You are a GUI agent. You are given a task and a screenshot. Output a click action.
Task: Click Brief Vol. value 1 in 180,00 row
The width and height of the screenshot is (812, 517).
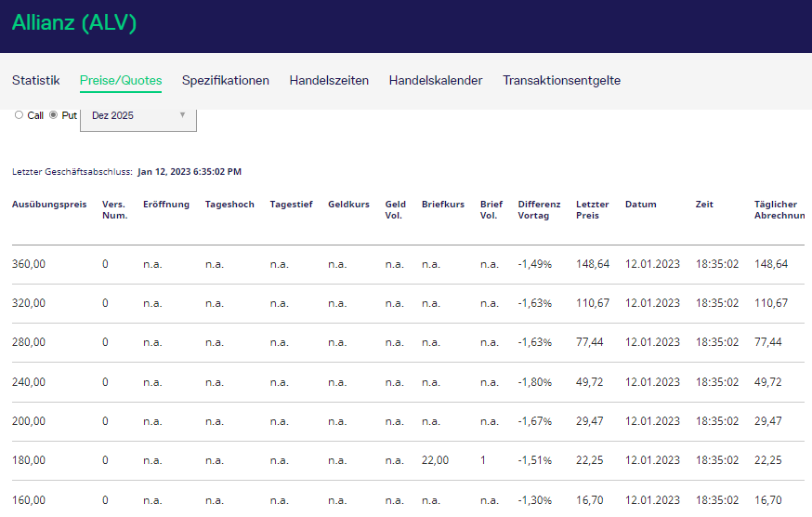click(482, 460)
